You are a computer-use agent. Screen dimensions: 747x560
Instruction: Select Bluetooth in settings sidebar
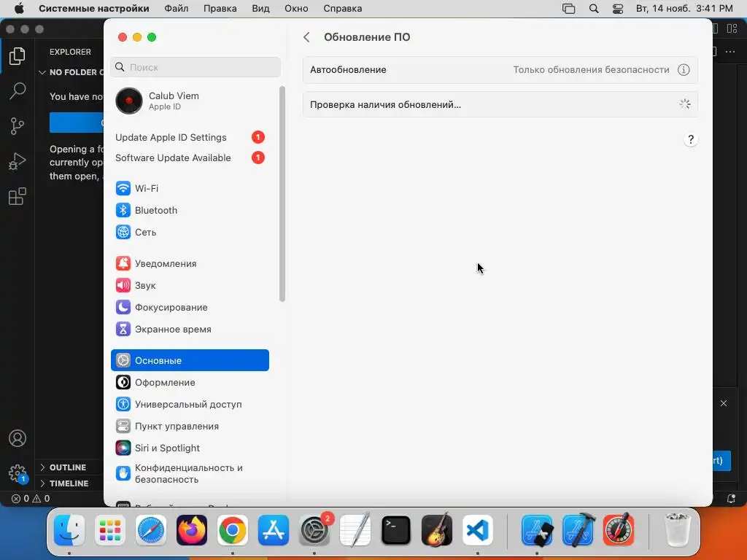190,210
